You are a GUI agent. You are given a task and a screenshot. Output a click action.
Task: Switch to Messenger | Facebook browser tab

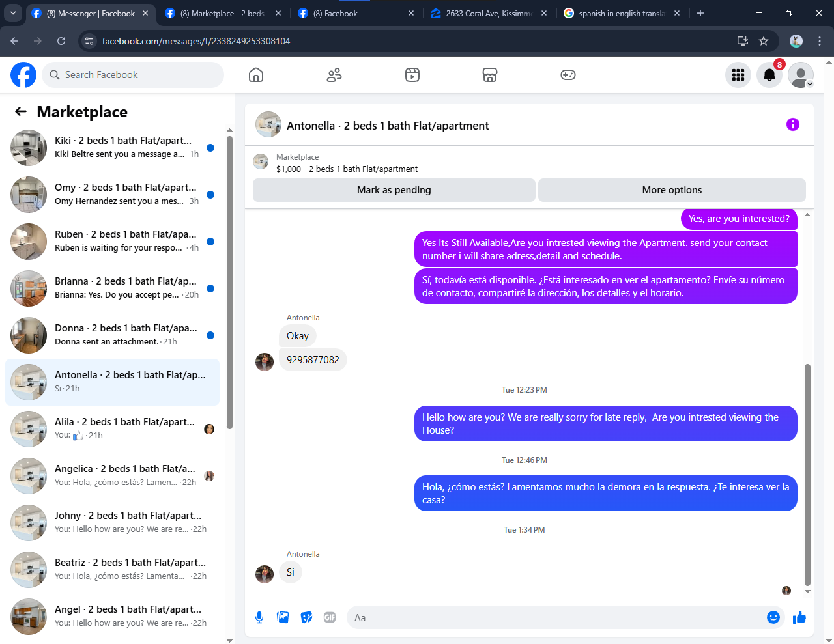coord(90,13)
